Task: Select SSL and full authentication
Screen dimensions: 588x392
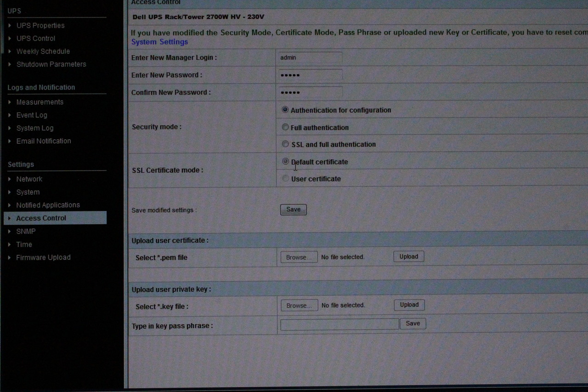Action: click(285, 144)
